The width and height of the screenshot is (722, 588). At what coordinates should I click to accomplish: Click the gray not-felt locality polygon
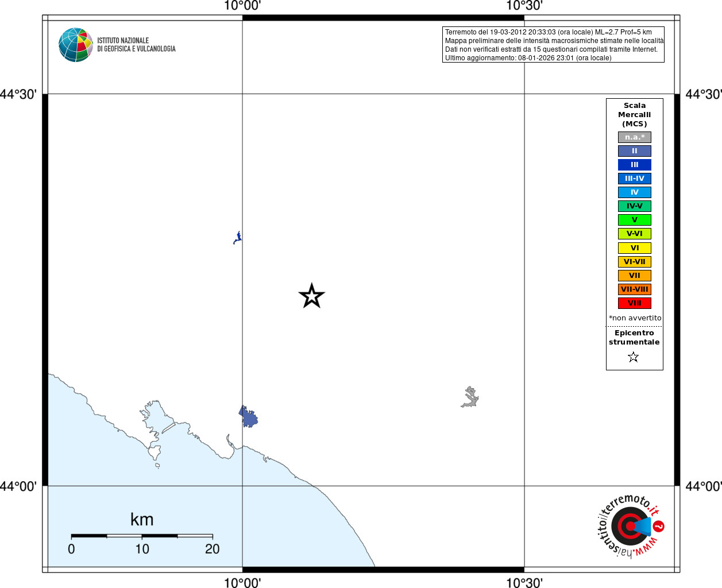pos(470,397)
